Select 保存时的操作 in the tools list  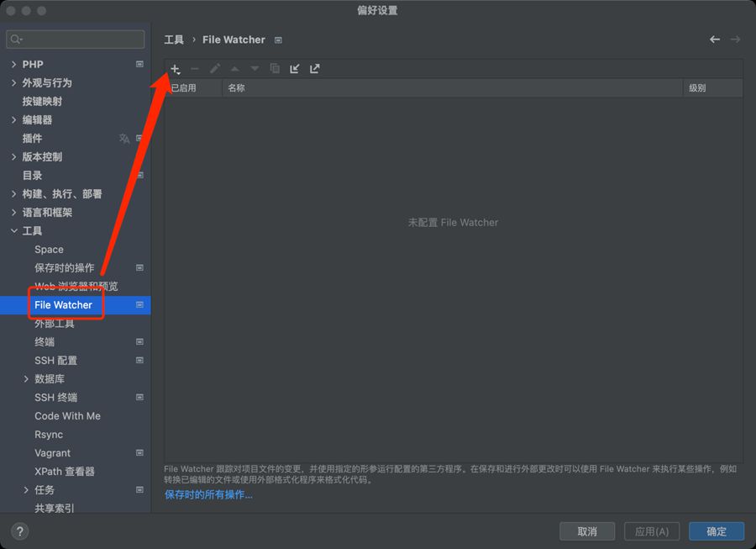[64, 268]
